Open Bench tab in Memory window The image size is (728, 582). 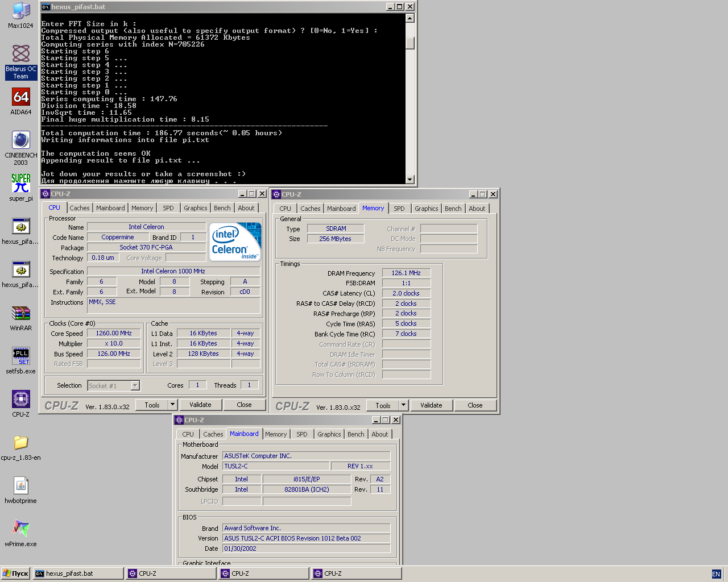tap(453, 209)
